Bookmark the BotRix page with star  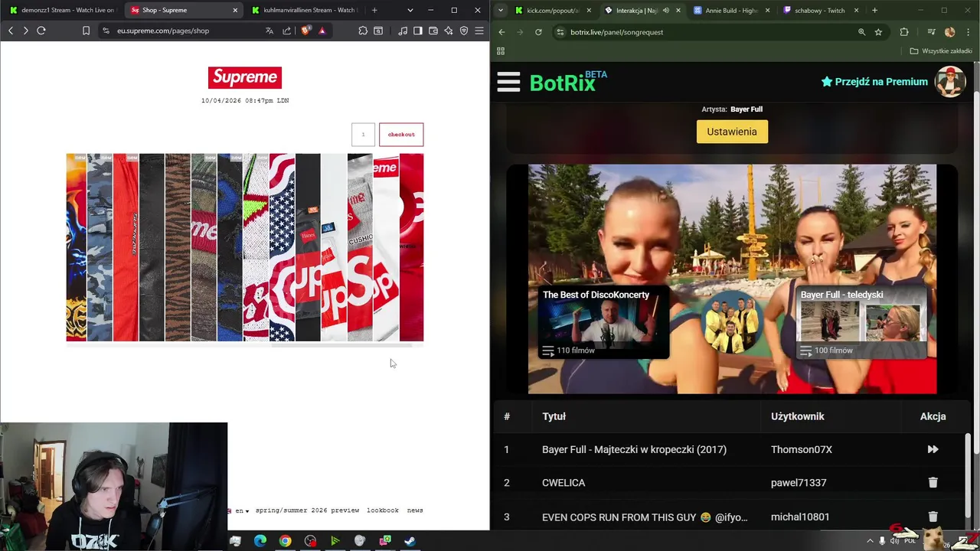[x=878, y=32]
